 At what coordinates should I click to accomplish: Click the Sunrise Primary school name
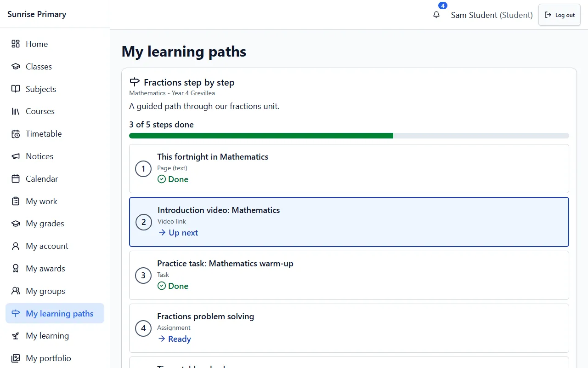[37, 14]
